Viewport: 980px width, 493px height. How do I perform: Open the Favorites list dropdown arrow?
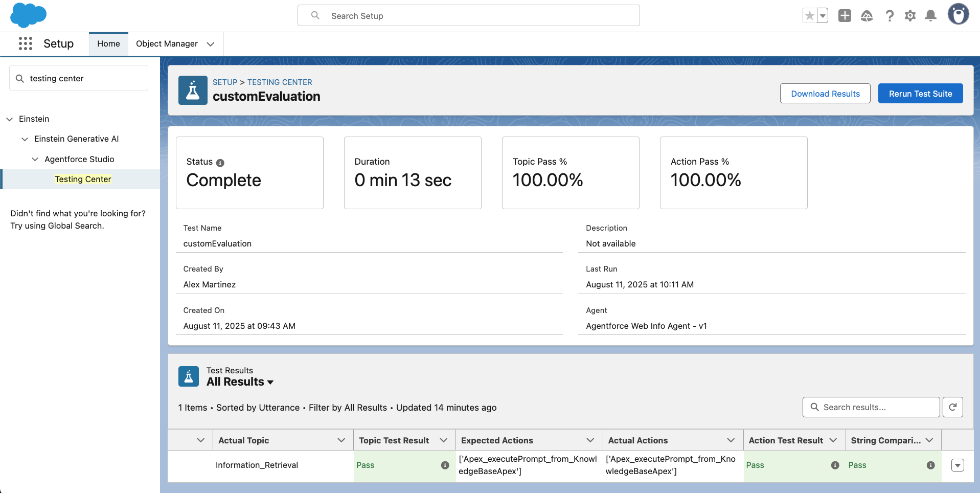[823, 16]
